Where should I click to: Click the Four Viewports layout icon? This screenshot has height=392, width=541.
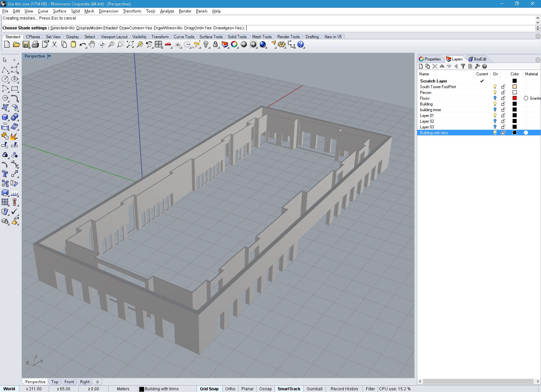[x=158, y=44]
